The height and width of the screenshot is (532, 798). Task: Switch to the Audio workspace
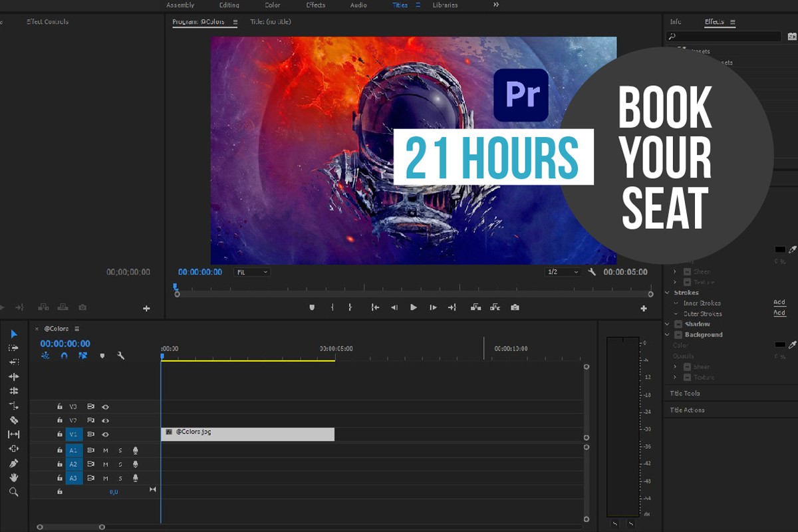pyautogui.click(x=358, y=5)
